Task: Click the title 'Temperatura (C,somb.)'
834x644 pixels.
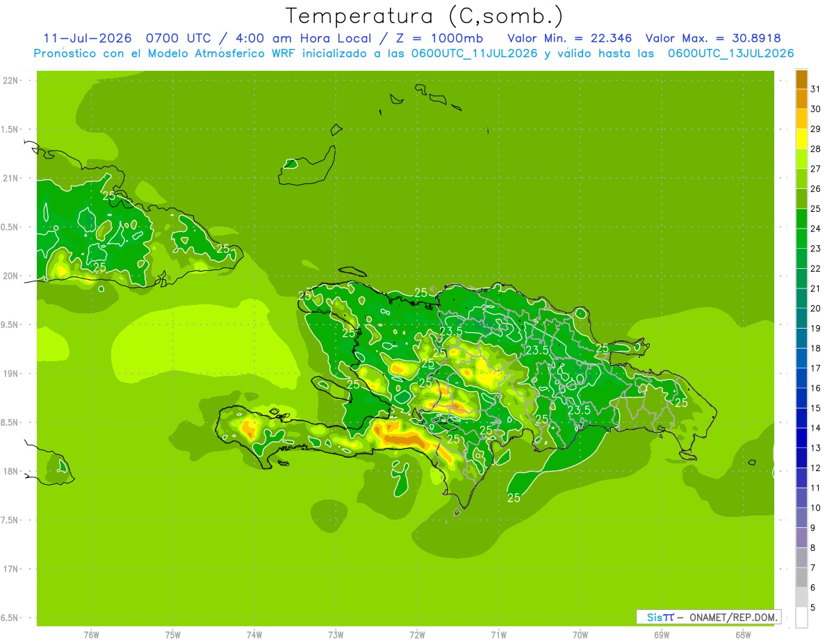Action: click(424, 17)
